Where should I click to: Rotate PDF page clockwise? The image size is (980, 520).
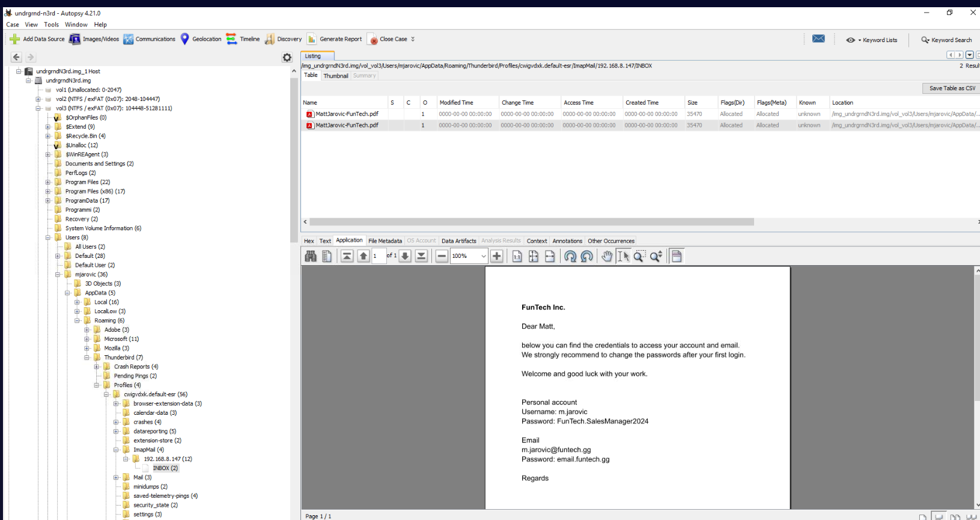[x=570, y=256]
